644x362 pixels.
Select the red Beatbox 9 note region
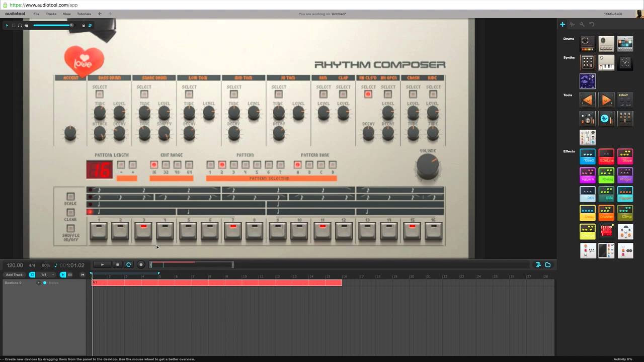tap(217, 283)
